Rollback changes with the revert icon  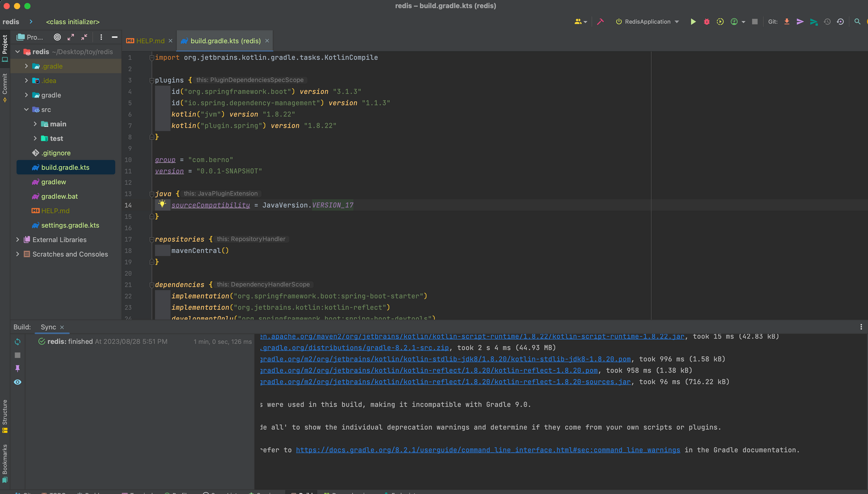tap(840, 22)
